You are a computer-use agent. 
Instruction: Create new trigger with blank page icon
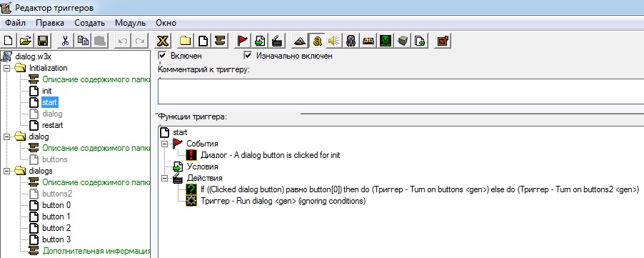(x=203, y=41)
